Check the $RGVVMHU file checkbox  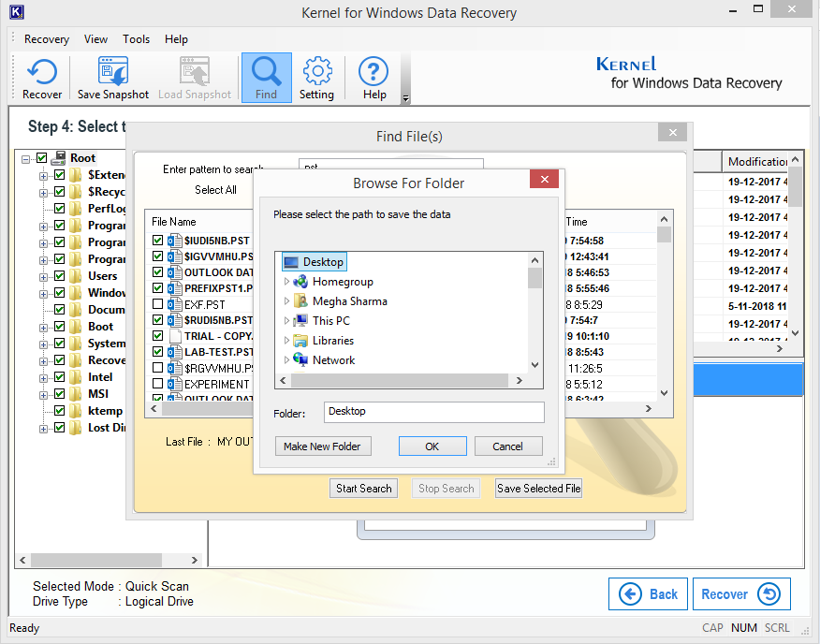coord(157,368)
